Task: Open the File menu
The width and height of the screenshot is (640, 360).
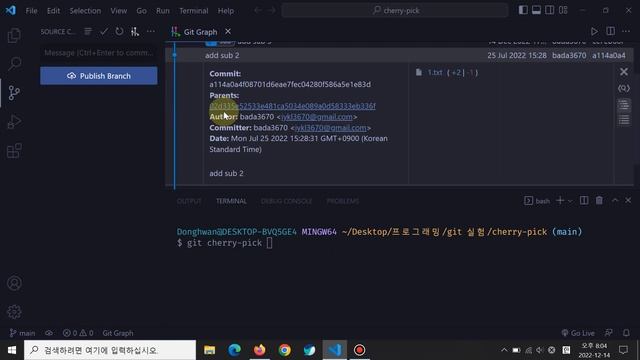Action: (31, 11)
